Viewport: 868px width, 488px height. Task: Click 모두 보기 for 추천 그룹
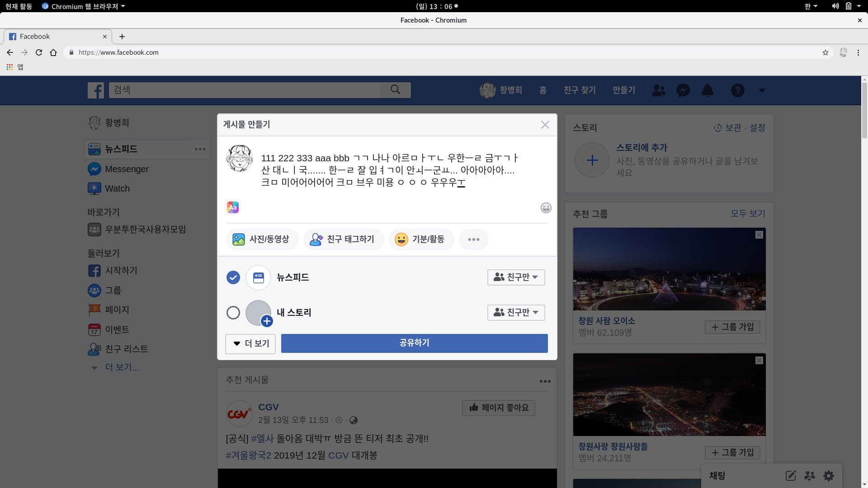(748, 213)
